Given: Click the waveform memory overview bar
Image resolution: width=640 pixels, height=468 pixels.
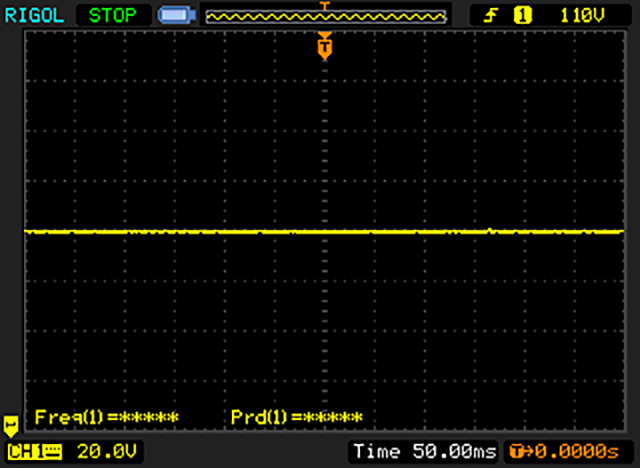Looking at the screenshot, I should [326, 17].
